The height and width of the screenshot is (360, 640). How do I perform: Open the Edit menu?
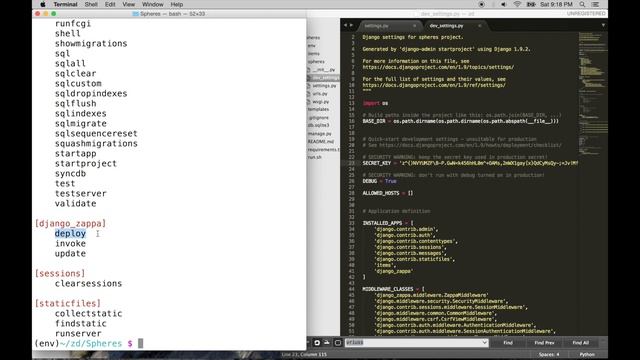coord(110,4)
